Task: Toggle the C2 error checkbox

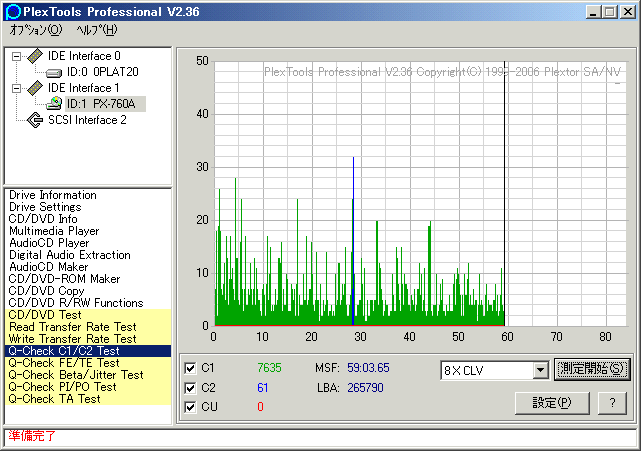Action: coord(191,387)
